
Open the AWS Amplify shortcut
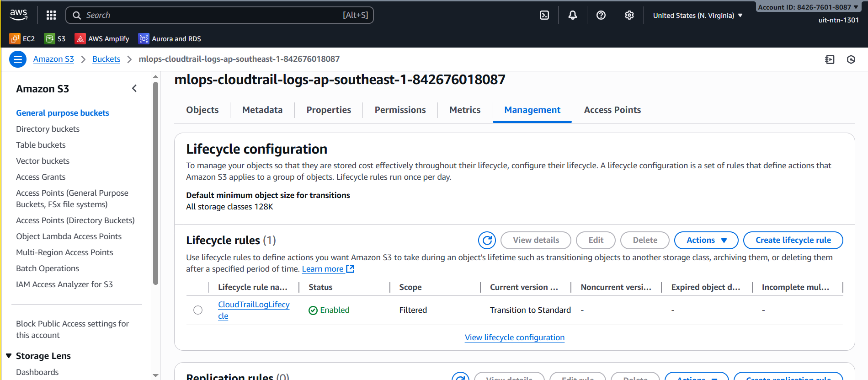(x=102, y=39)
